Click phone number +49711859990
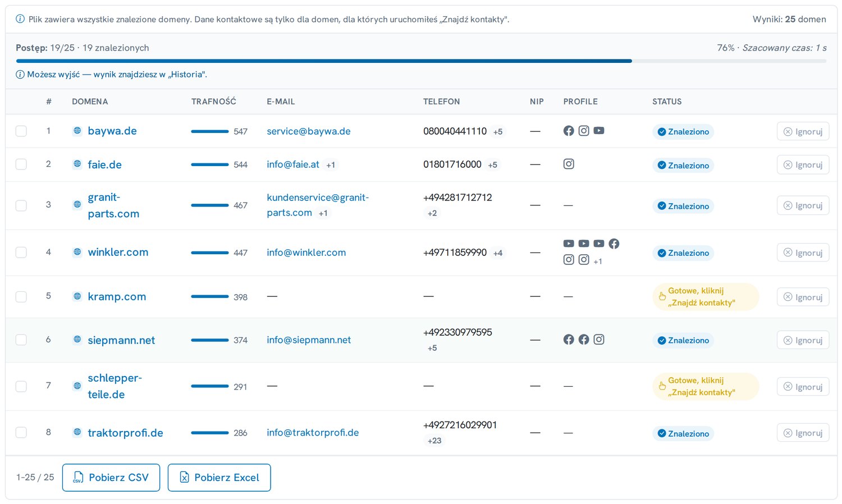842x504 pixels. [455, 253]
